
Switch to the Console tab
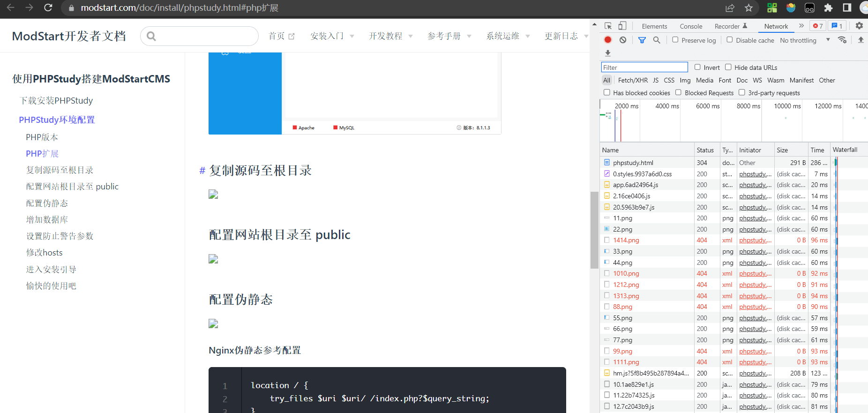click(691, 26)
